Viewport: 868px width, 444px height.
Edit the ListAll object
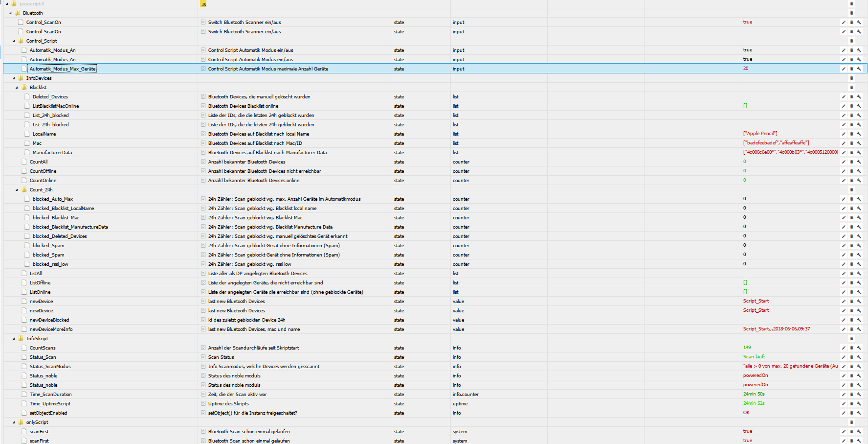click(x=844, y=274)
